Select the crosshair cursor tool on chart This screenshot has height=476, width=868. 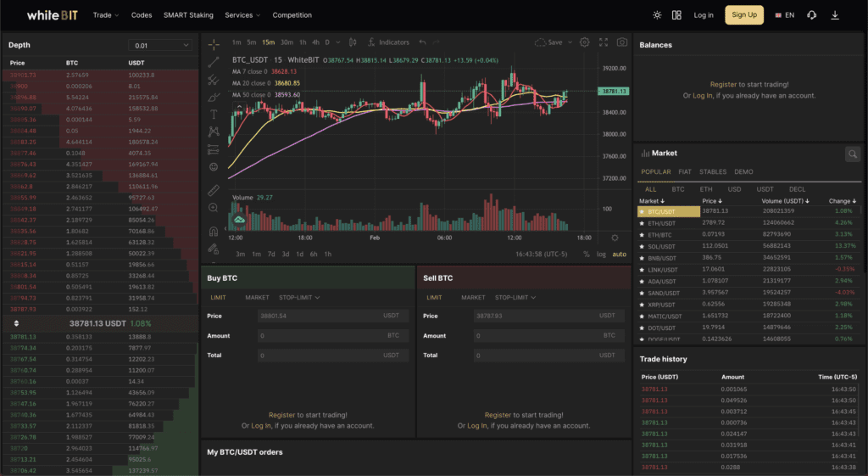[213, 44]
